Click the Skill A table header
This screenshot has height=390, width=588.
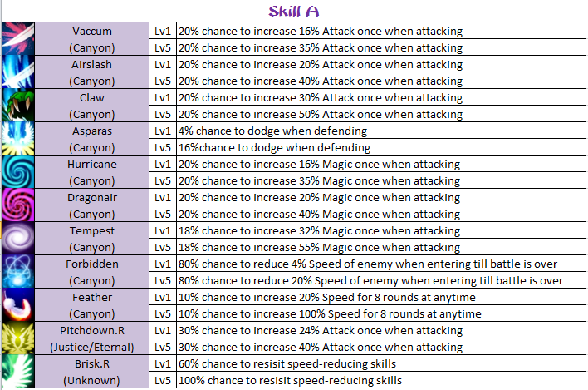[x=294, y=12]
